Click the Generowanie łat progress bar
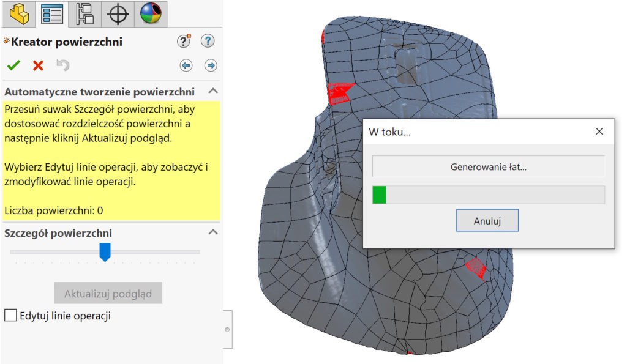627x364 pixels. (x=488, y=193)
